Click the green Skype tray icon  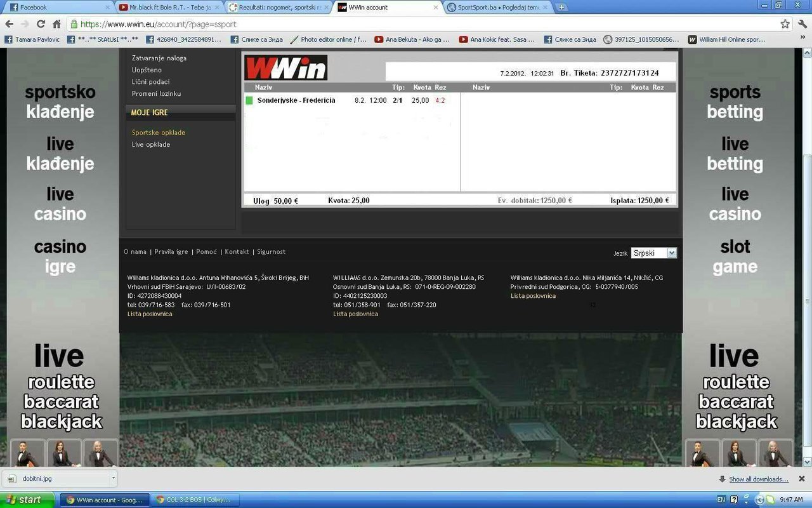(x=769, y=500)
